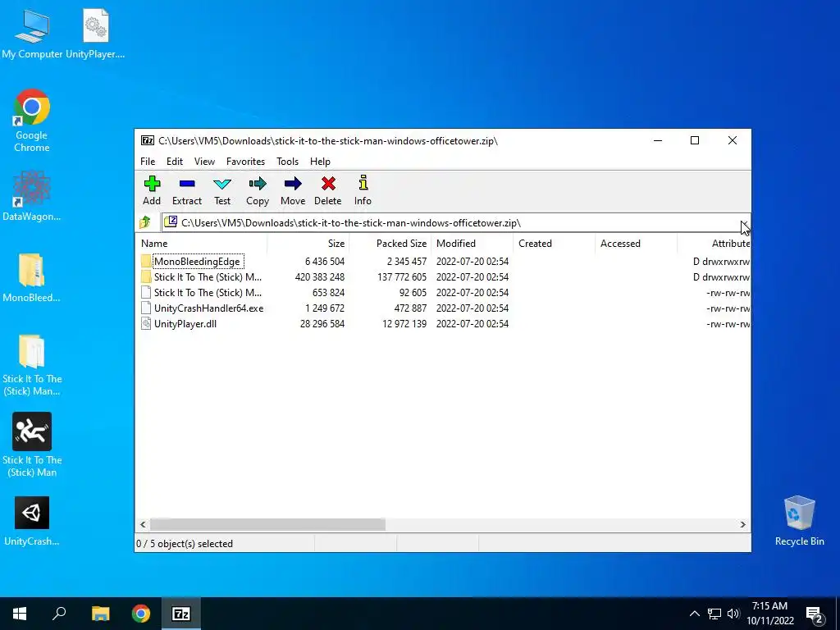Show hidden system tray icons
The image size is (840, 630).
coord(694,614)
